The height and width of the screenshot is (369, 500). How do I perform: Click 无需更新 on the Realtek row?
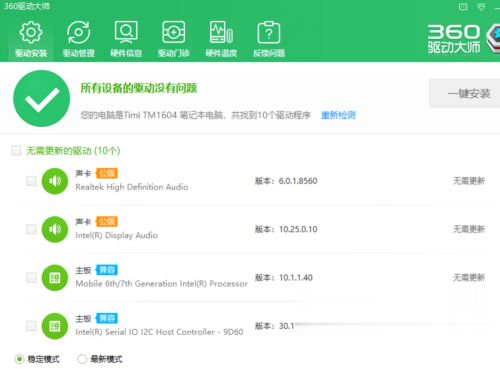point(469,181)
